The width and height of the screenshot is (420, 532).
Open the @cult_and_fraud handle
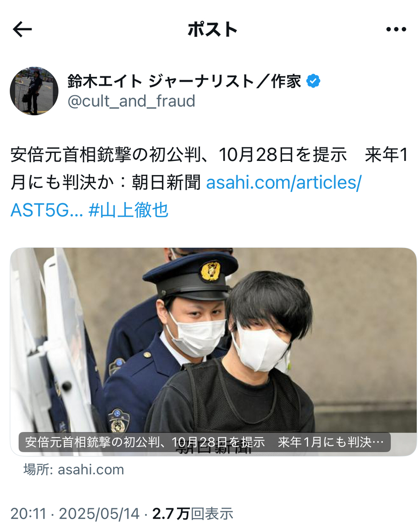coord(131,101)
